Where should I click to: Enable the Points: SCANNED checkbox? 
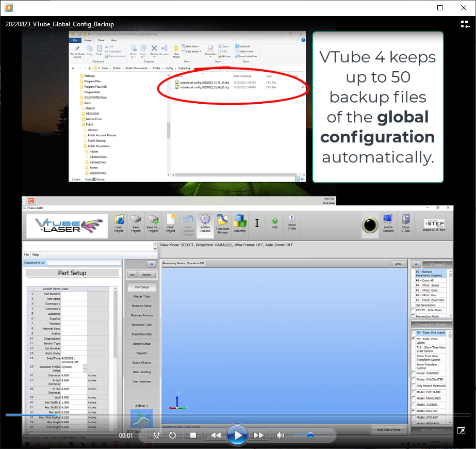414,373
